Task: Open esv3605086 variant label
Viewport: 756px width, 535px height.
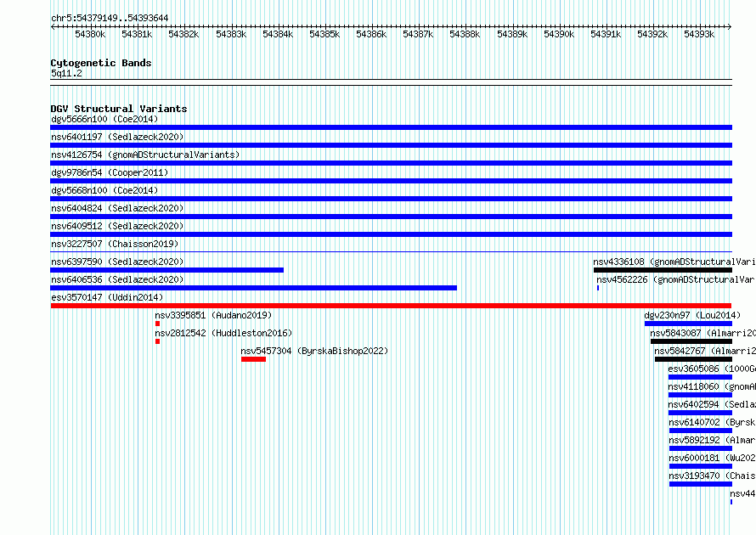Action: 712,369
